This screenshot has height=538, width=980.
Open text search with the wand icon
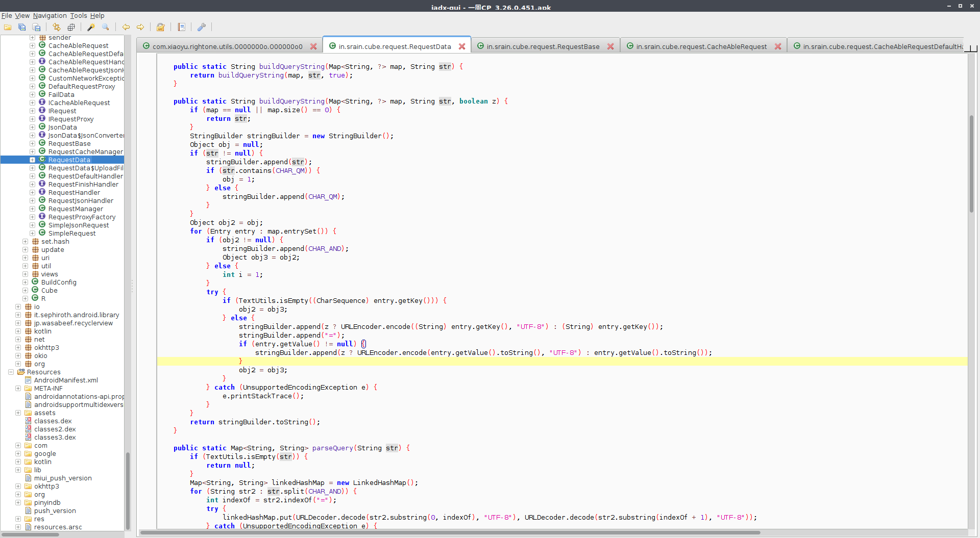tap(91, 27)
